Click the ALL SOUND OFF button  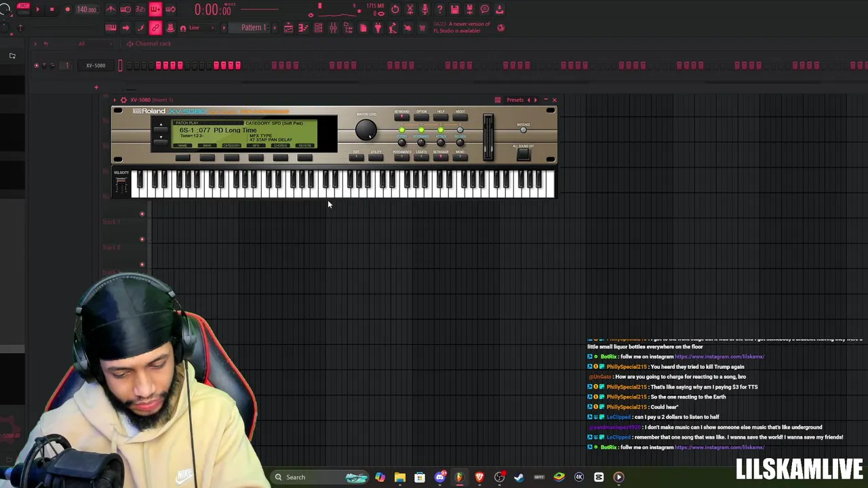pyautogui.click(x=523, y=153)
